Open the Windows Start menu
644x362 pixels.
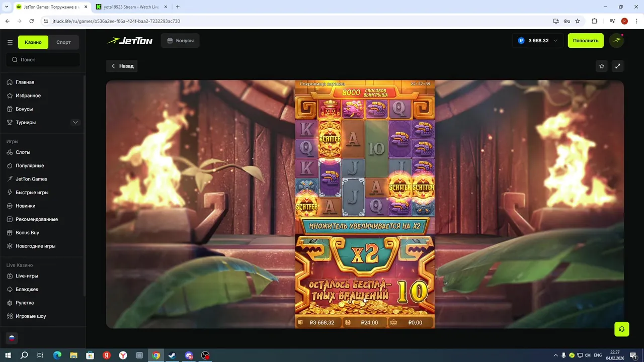8,355
